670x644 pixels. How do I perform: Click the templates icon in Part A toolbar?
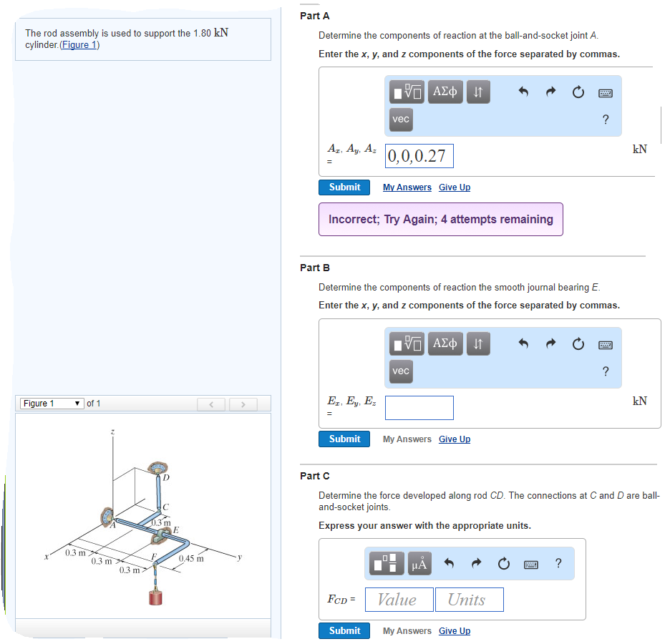[x=407, y=92]
